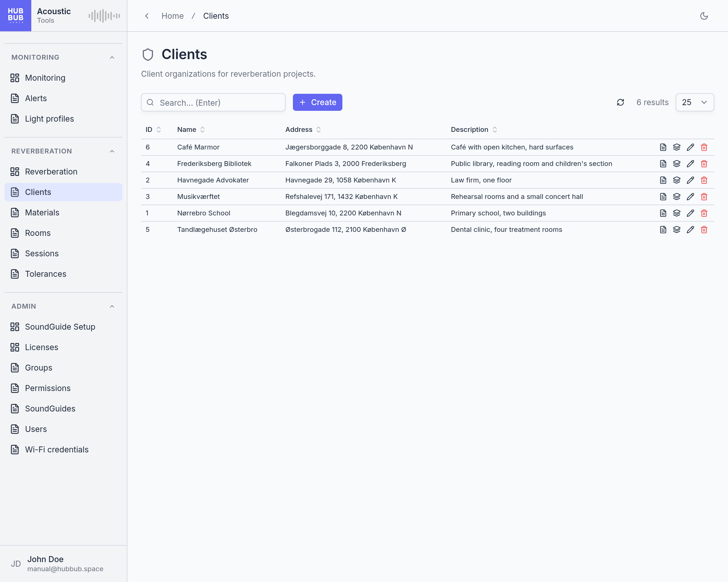
Task: Edit Nørrebro School with pencil icon
Action: (x=690, y=213)
